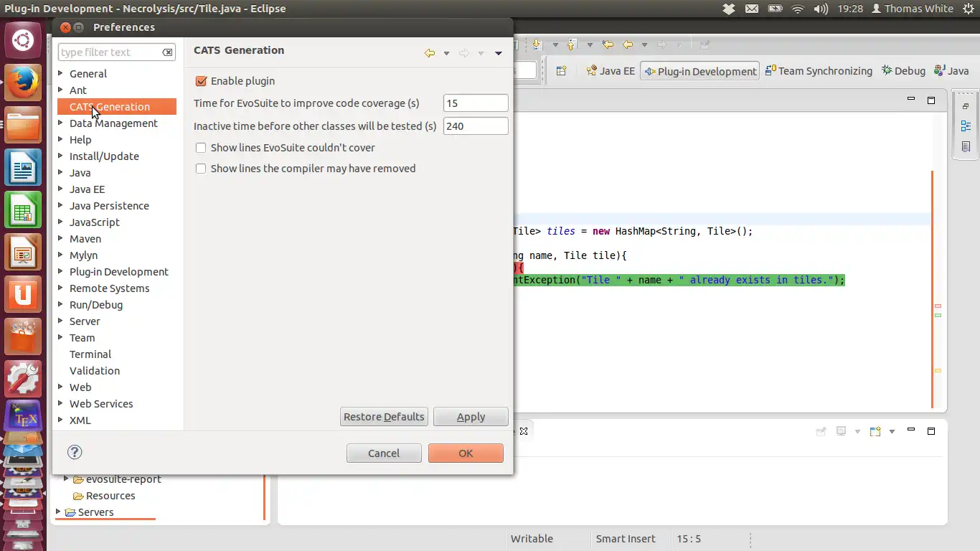Click the Eclipse toolbar Back arrow icon

tap(628, 44)
